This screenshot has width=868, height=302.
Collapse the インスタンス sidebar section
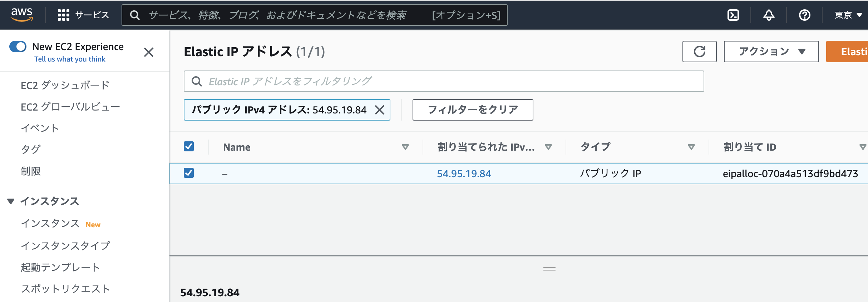tap(11, 201)
